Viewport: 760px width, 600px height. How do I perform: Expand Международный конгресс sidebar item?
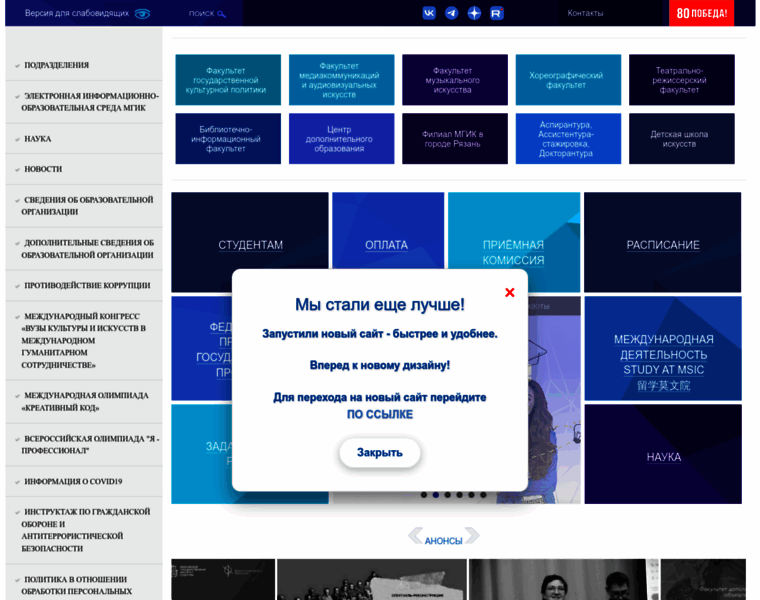(x=84, y=340)
